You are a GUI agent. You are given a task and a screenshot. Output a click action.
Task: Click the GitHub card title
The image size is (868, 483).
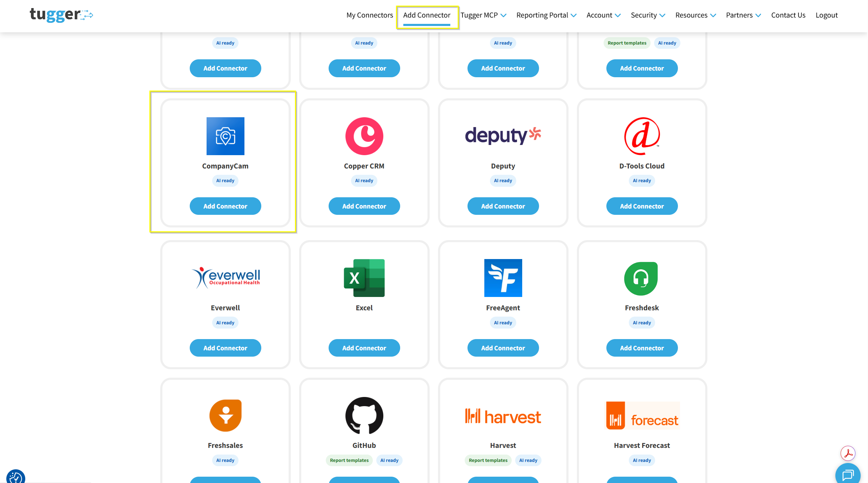(x=364, y=445)
